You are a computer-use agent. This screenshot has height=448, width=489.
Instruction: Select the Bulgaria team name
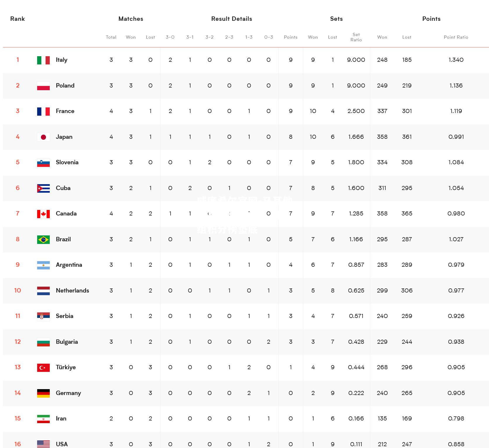(x=67, y=342)
